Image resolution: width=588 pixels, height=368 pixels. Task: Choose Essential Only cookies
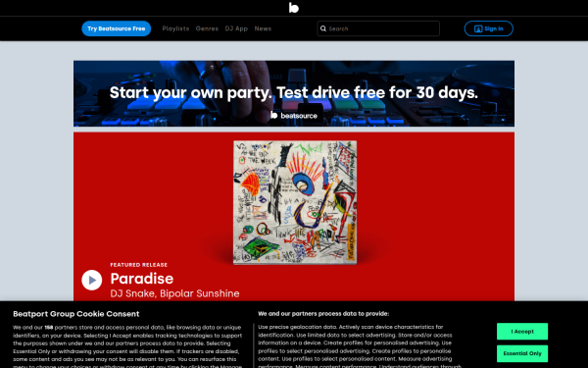point(522,353)
